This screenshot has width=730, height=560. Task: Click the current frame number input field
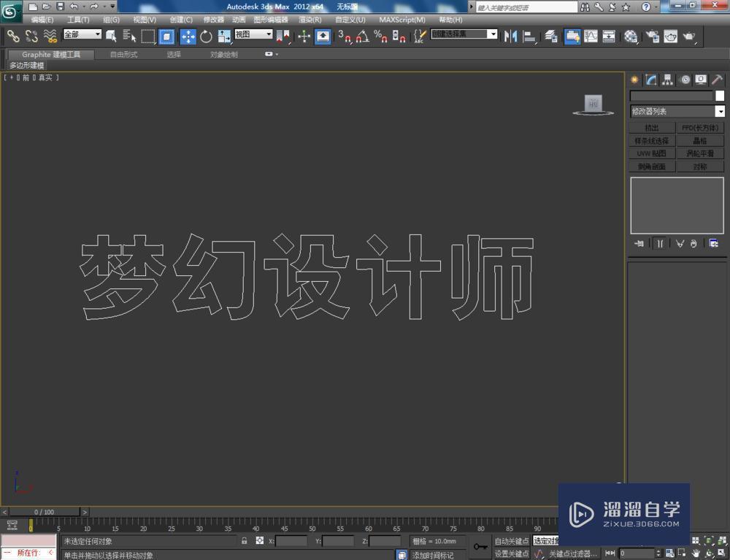(638, 552)
